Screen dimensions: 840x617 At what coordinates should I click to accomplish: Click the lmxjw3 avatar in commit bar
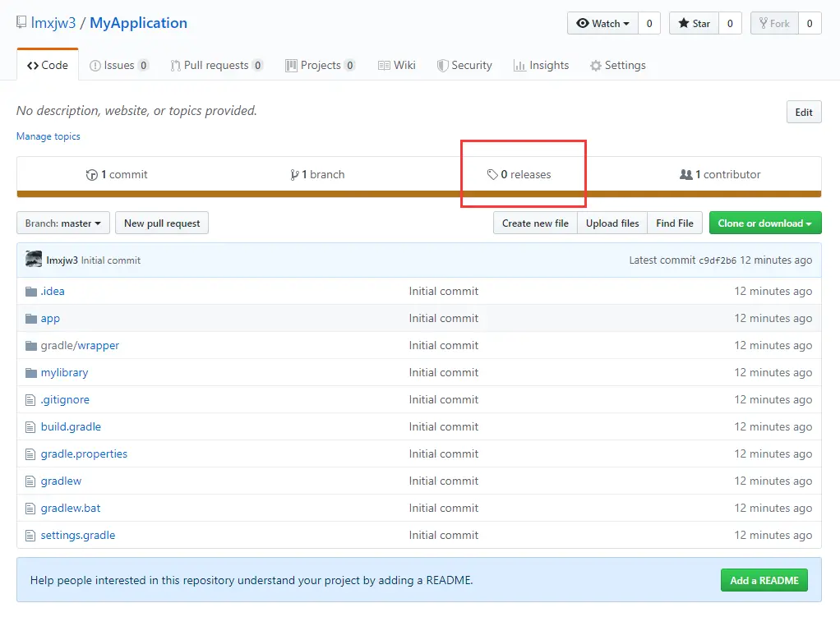tap(34, 260)
